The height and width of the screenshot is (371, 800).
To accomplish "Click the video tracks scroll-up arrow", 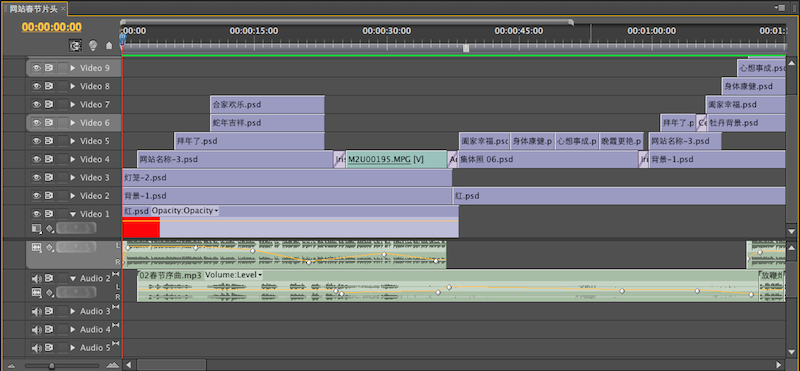I will click(x=791, y=63).
